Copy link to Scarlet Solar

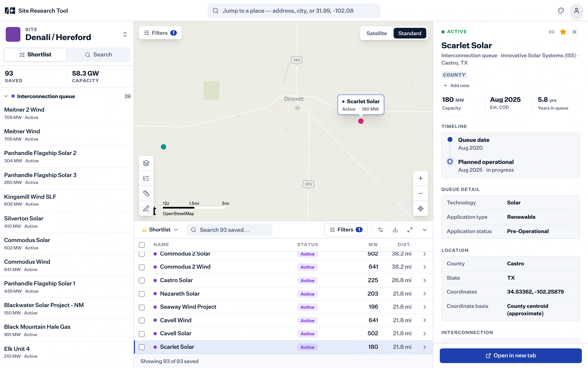[x=551, y=32]
